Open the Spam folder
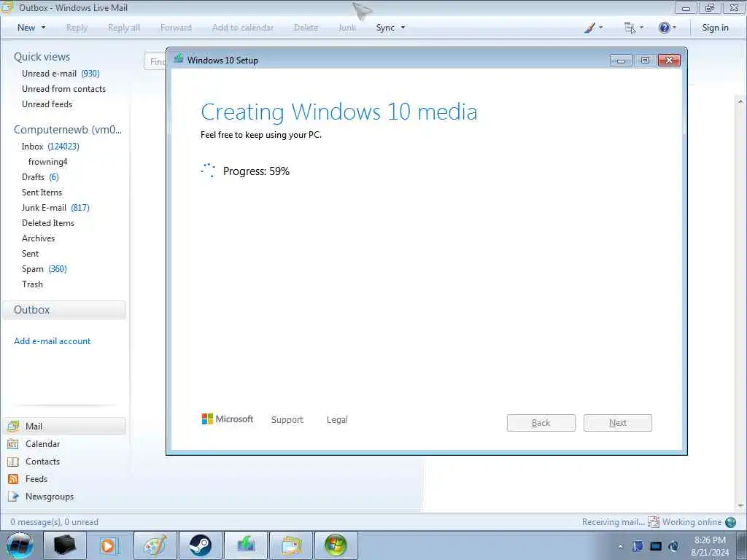This screenshot has height=560, width=747. [44, 269]
